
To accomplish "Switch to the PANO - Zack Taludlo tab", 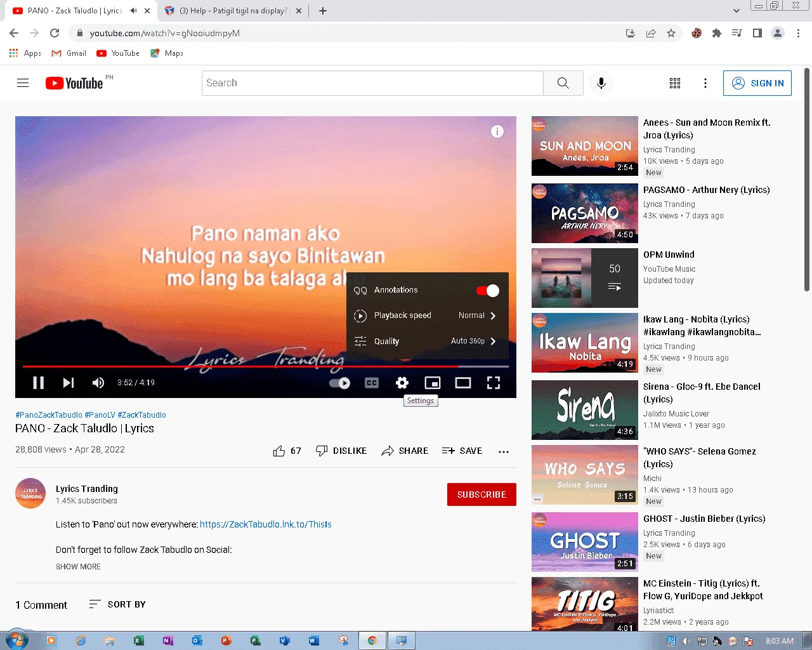I will tap(75, 11).
